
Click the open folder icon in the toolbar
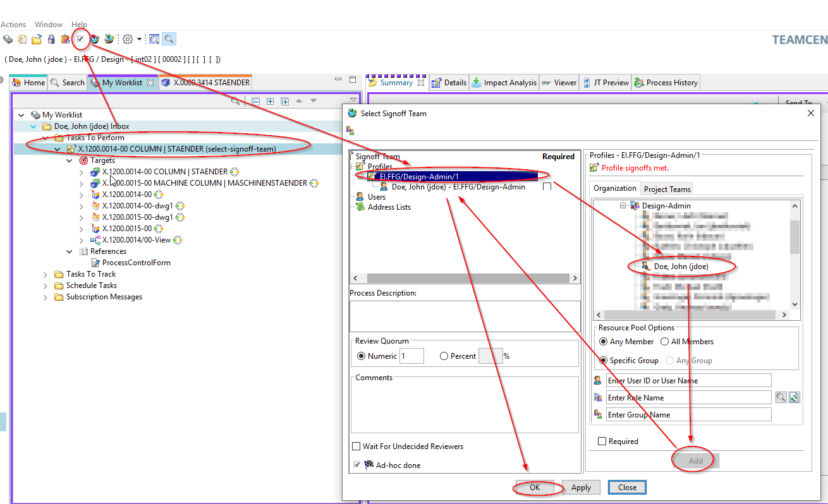click(37, 39)
